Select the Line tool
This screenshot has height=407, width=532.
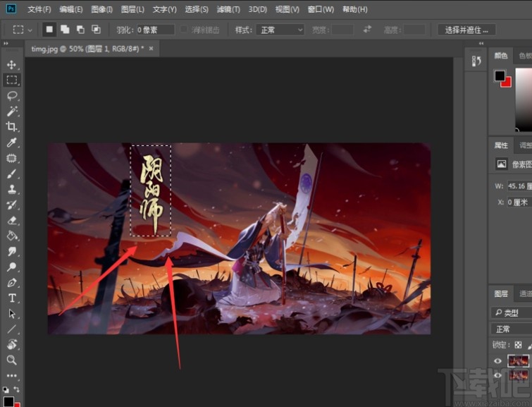(12, 329)
